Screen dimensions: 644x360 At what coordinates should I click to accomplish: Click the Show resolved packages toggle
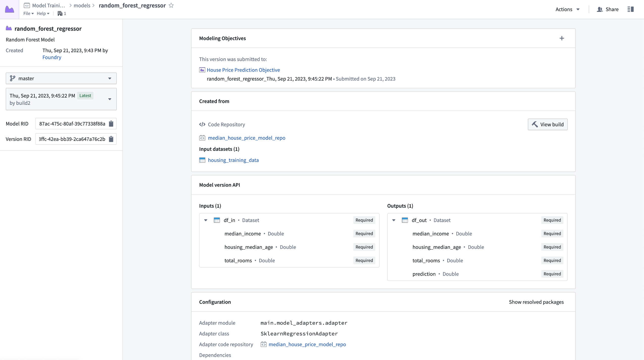tap(536, 302)
